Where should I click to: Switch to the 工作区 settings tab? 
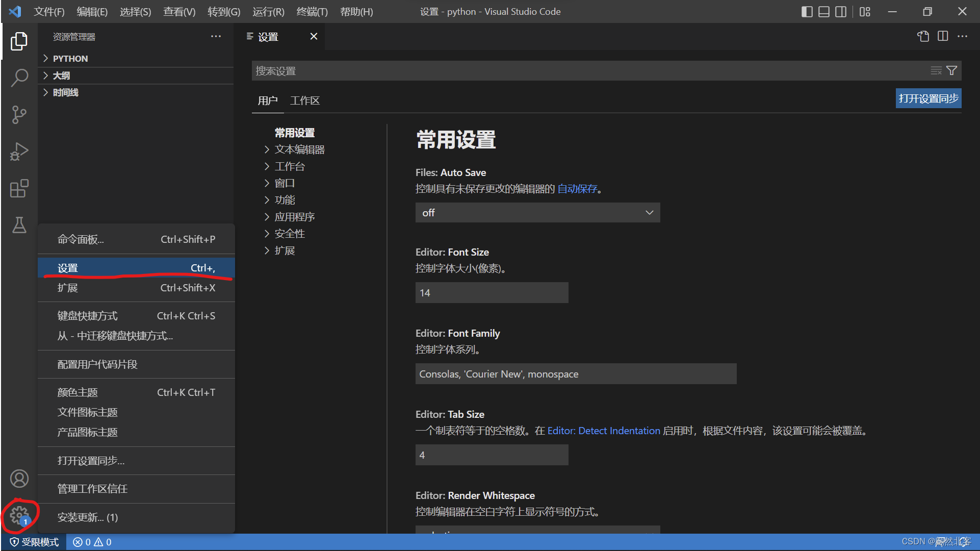pos(304,101)
